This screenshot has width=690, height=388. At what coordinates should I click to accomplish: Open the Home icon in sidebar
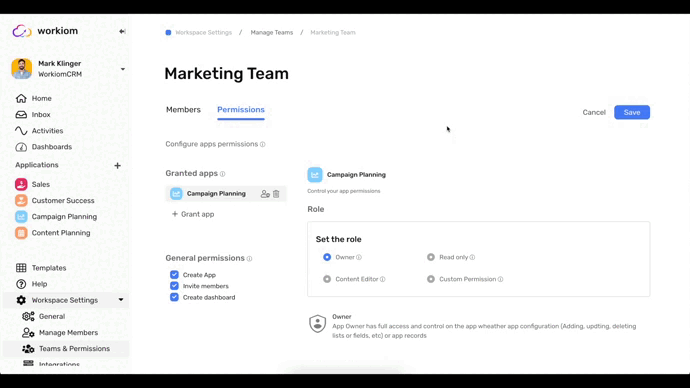[x=21, y=98]
